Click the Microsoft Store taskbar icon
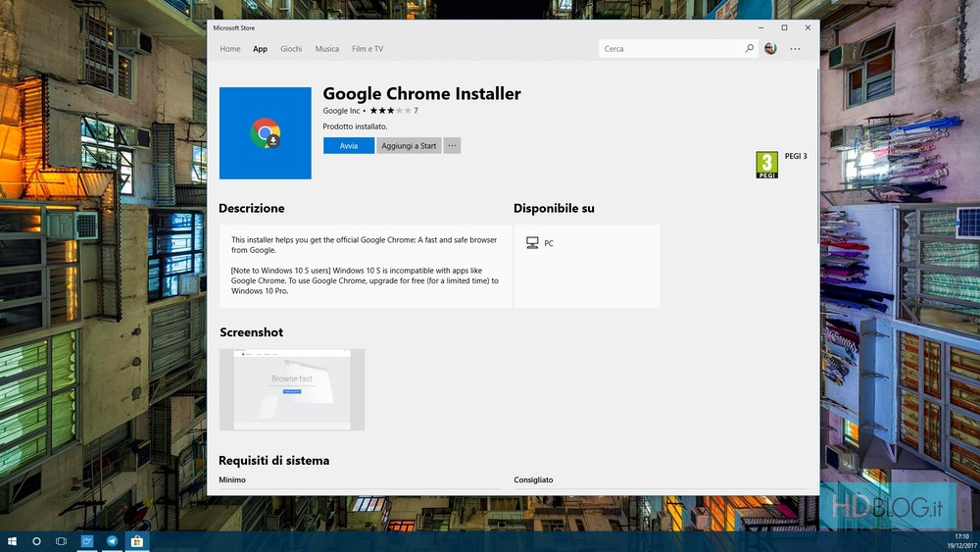 [x=137, y=541]
